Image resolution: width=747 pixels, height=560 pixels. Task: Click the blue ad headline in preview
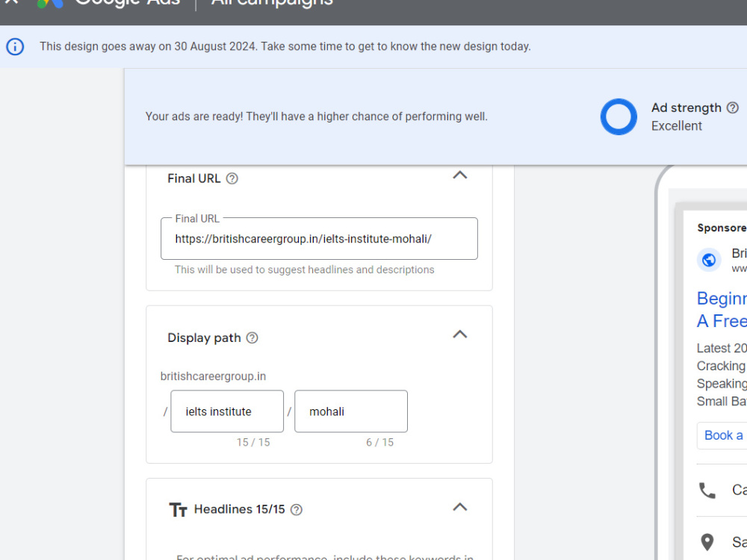point(722,310)
